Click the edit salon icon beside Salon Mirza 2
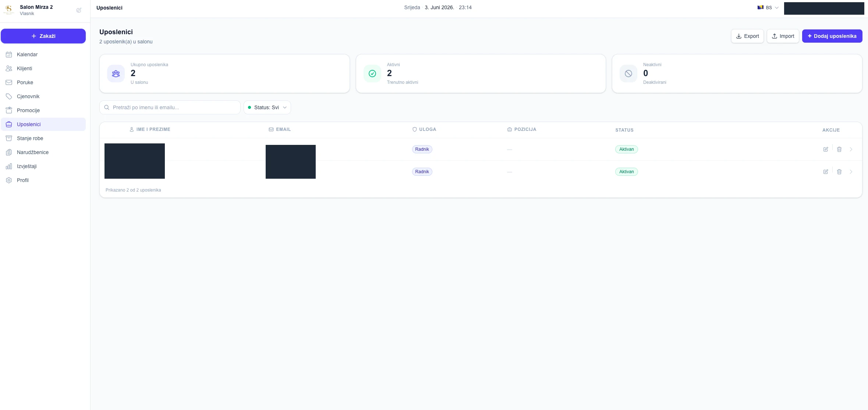The width and height of the screenshot is (868, 410). point(79,10)
